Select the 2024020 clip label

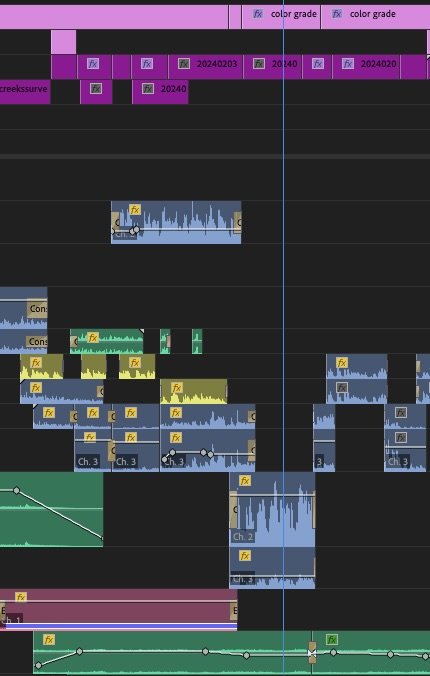378,64
